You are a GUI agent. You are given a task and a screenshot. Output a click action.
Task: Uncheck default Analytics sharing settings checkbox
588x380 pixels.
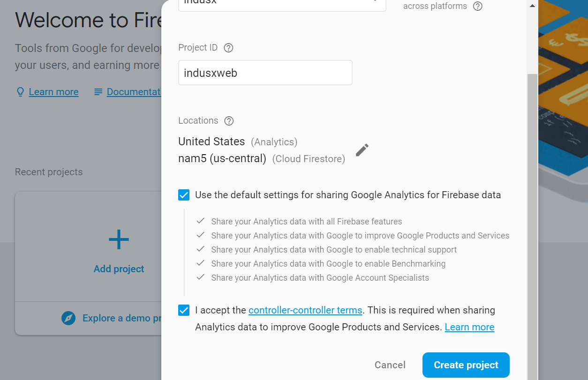[184, 195]
